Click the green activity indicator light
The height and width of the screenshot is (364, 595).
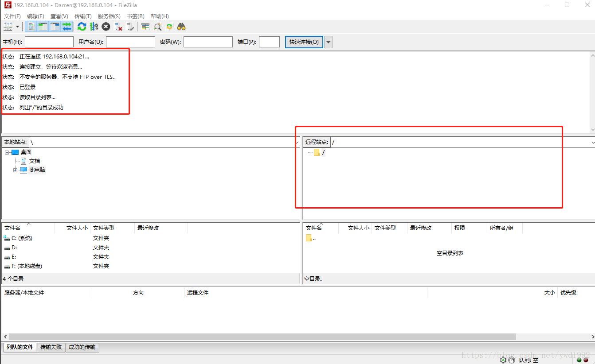[x=579, y=360]
